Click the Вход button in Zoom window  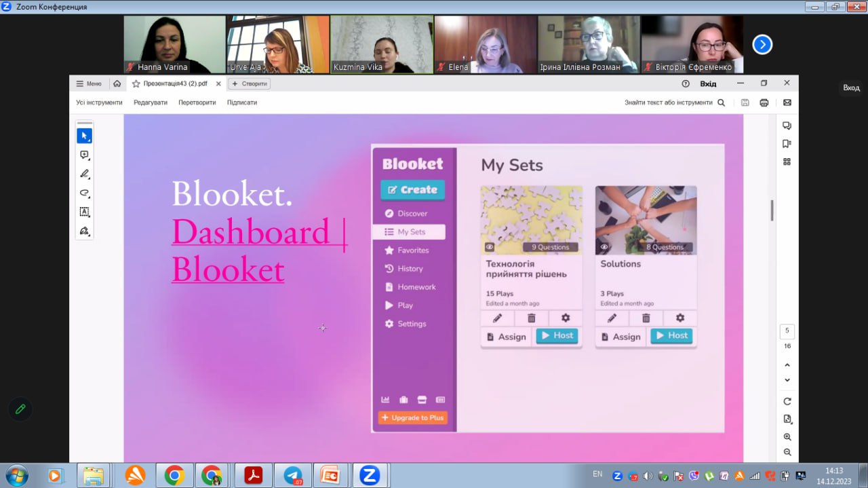point(851,88)
